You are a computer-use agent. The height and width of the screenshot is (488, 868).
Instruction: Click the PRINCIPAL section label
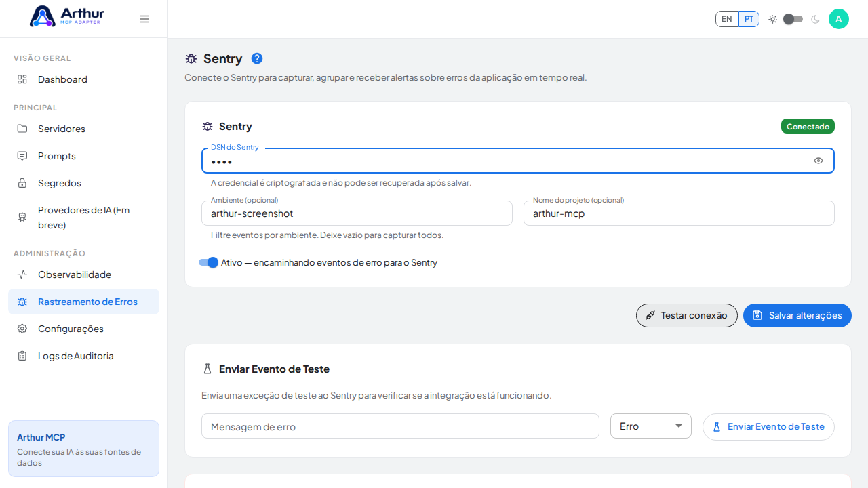coord(35,108)
